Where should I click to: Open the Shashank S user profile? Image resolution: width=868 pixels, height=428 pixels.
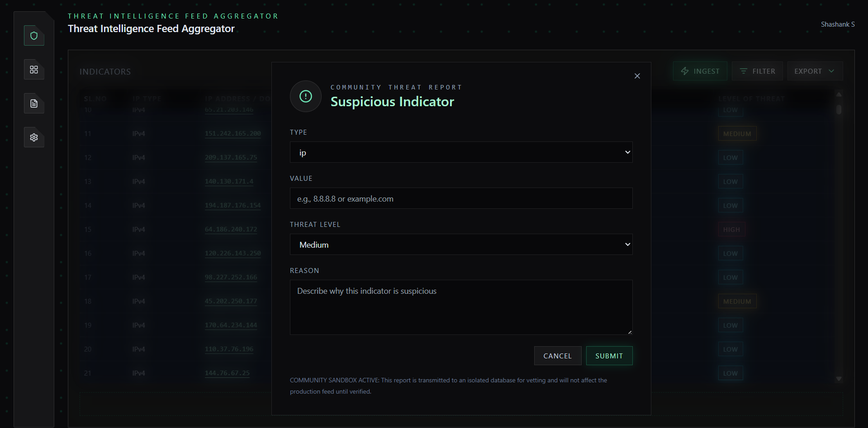pos(838,24)
